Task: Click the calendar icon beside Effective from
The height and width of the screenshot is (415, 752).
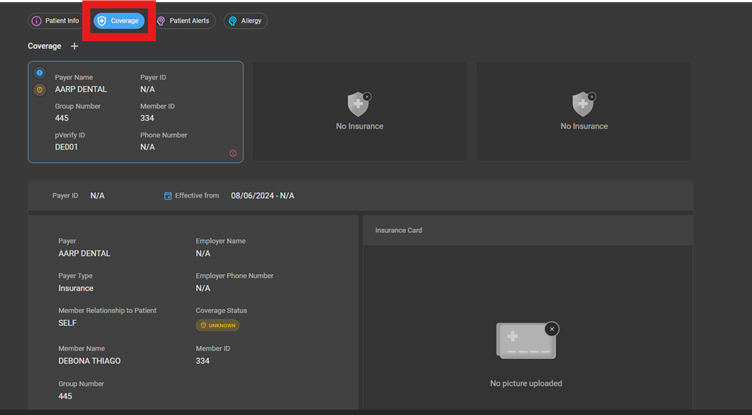Action: (168, 196)
